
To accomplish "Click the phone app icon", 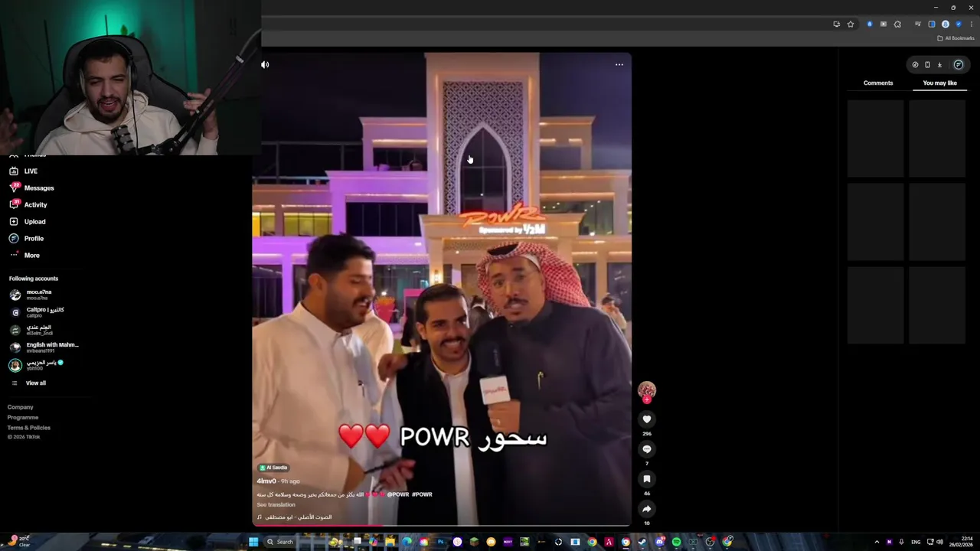I will pyautogui.click(x=927, y=64).
